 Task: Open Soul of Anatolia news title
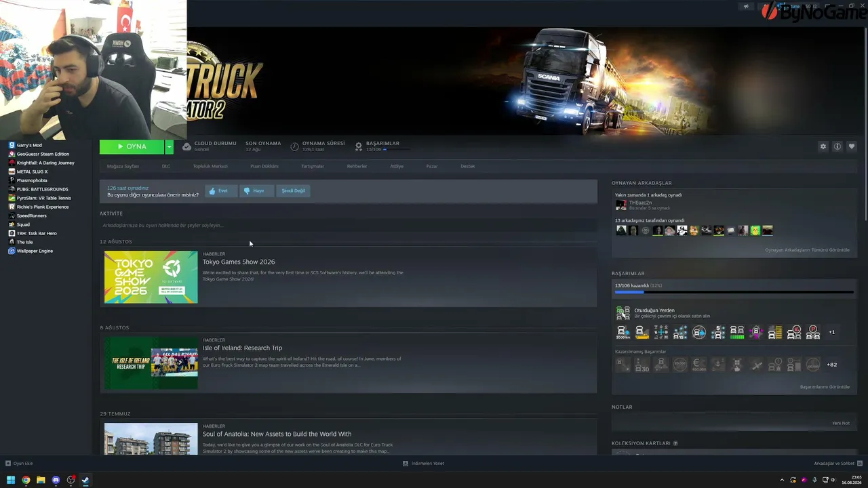pyautogui.click(x=277, y=434)
